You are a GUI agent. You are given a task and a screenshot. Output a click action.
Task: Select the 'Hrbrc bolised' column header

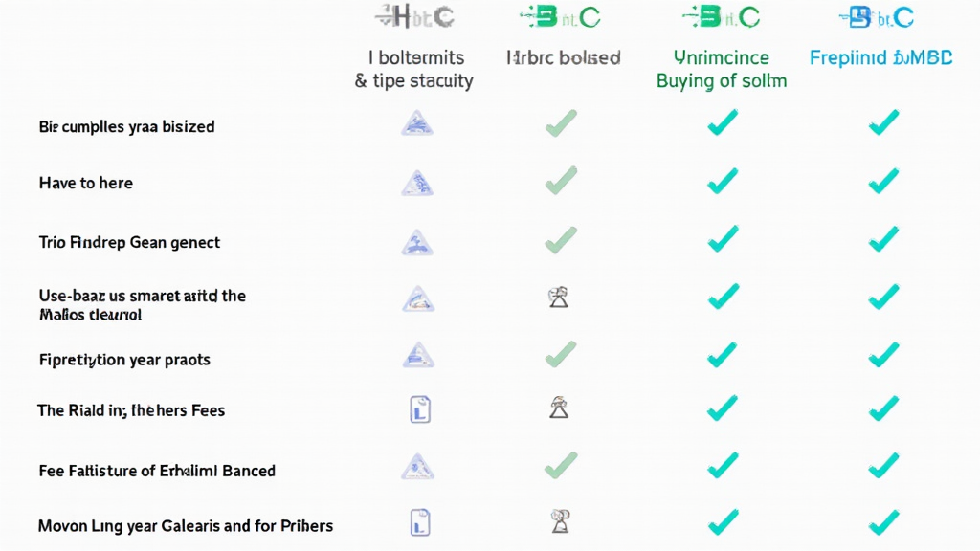(563, 57)
